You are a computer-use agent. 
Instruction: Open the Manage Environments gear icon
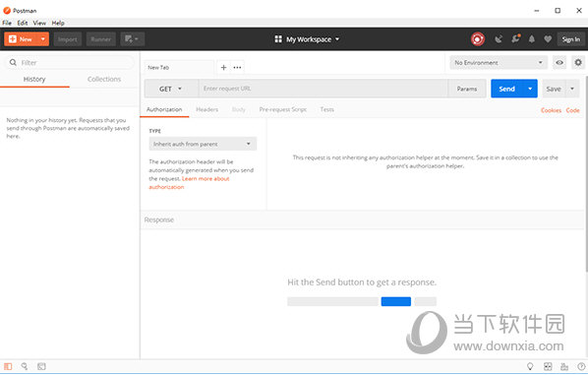(578, 63)
